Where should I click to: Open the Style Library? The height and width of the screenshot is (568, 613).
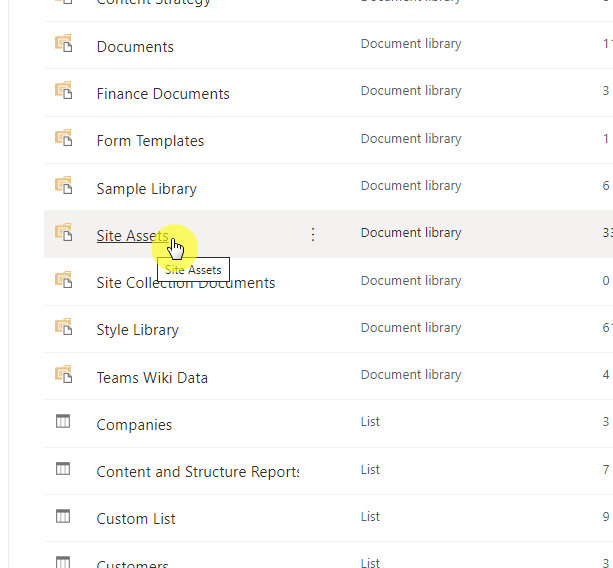[x=138, y=330]
